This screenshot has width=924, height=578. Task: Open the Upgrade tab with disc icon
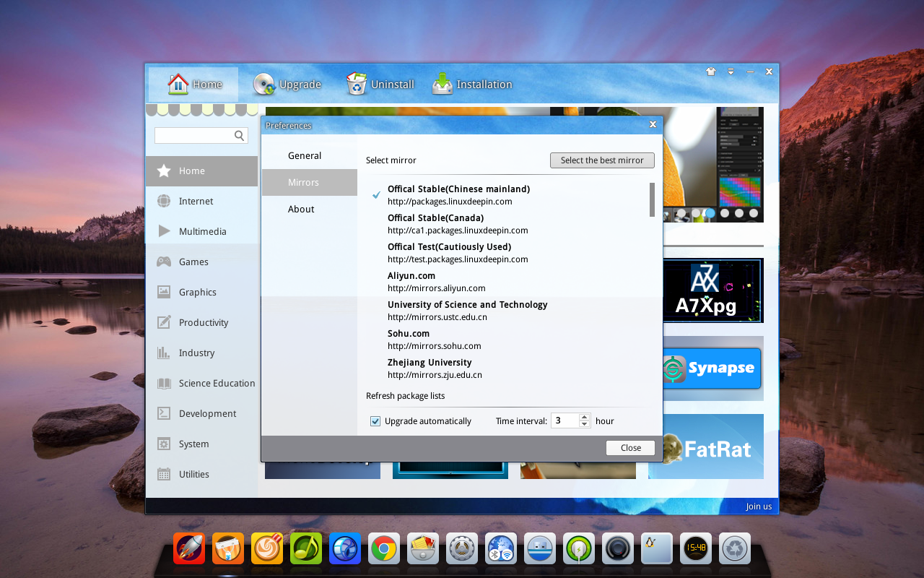coord(287,85)
